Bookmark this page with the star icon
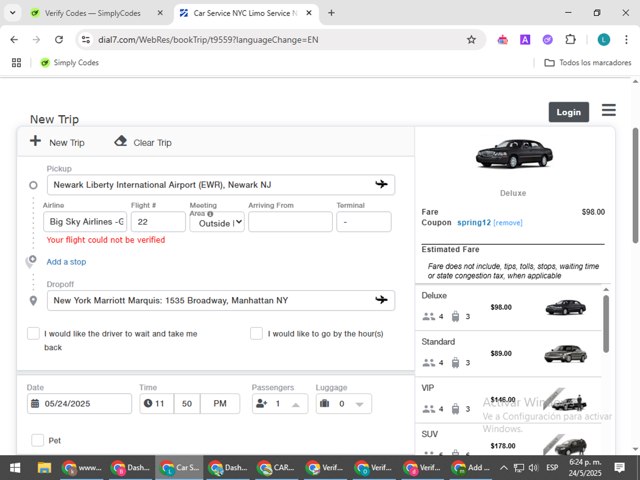This screenshot has width=640, height=480. [x=471, y=40]
